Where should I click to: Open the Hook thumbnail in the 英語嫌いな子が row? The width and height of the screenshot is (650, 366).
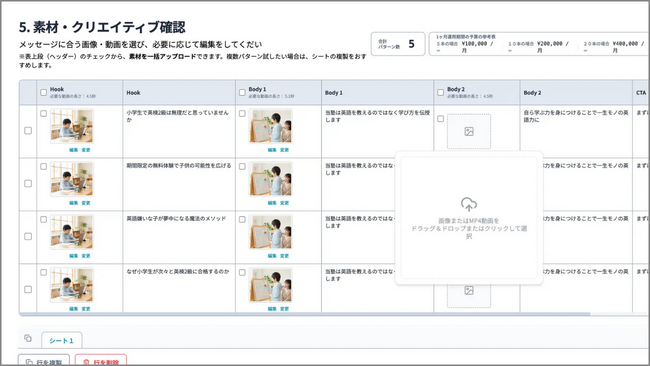point(72,232)
